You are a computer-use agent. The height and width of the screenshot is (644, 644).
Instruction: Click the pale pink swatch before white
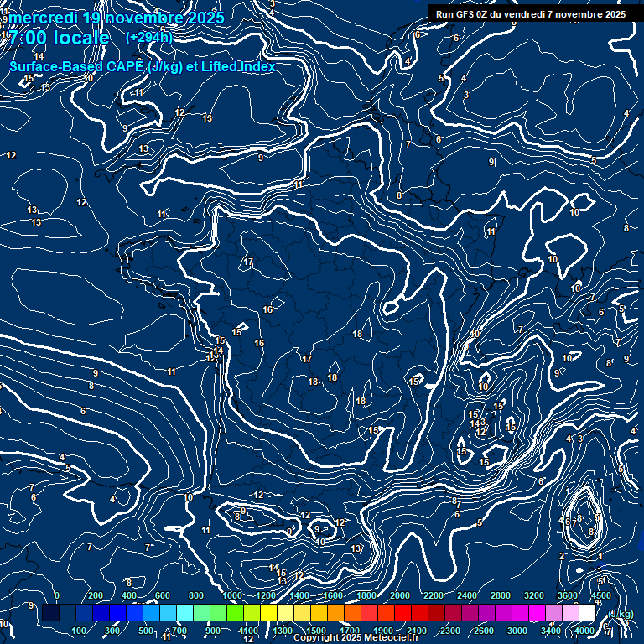[570, 612]
